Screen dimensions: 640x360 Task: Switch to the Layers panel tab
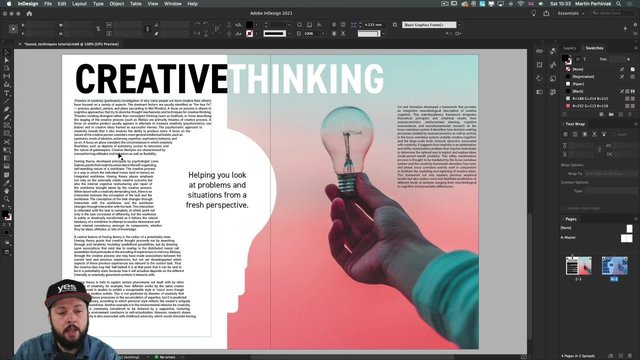569,48
